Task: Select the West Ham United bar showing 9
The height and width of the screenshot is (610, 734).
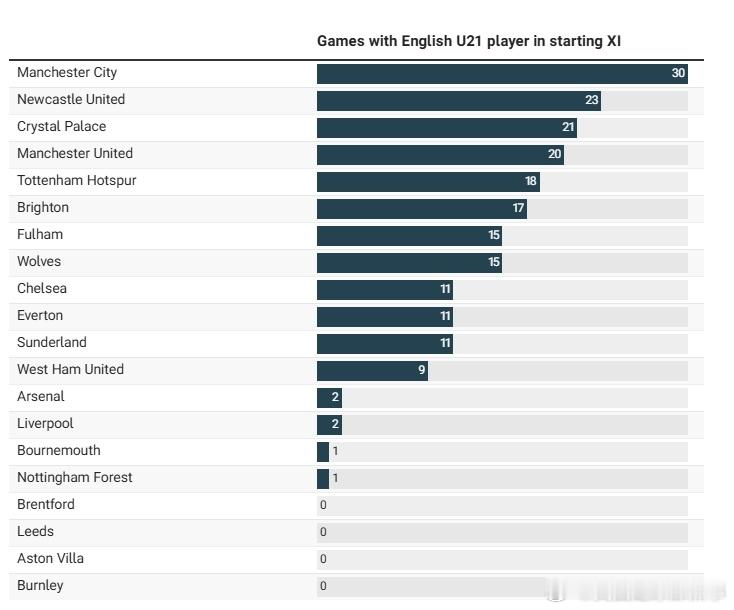Action: 372,371
